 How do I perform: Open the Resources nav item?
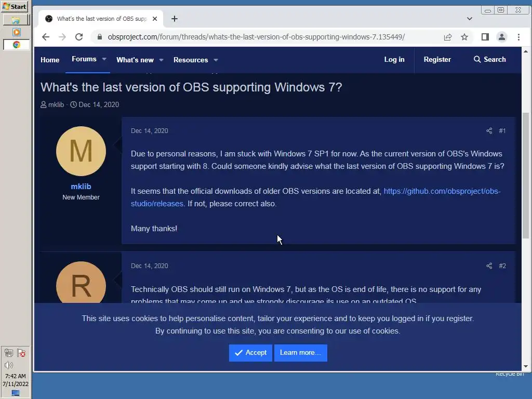coord(191,60)
